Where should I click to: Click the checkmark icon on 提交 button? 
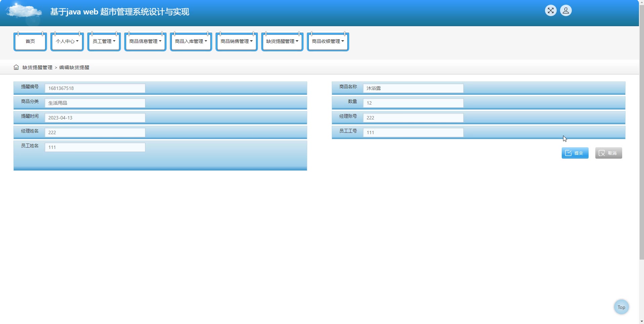tap(568, 153)
